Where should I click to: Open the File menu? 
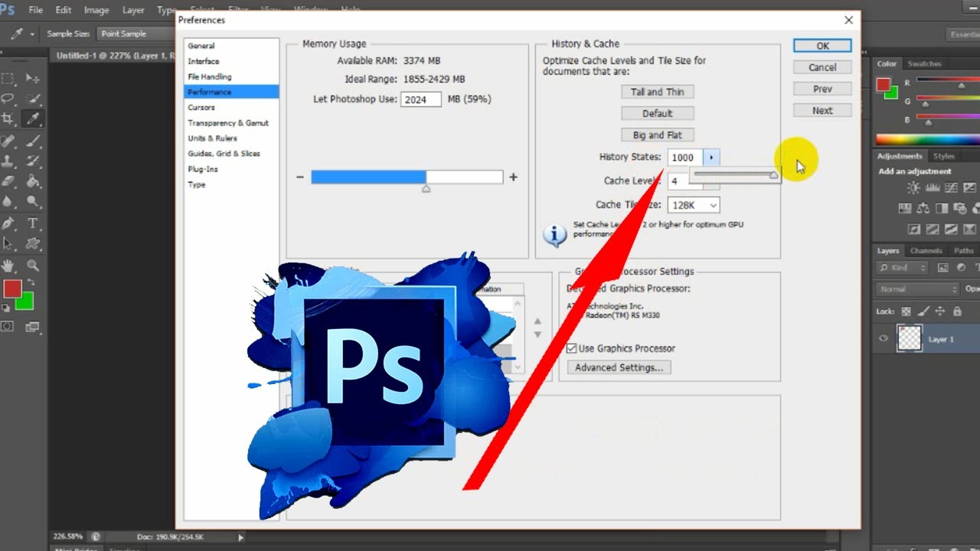point(35,11)
